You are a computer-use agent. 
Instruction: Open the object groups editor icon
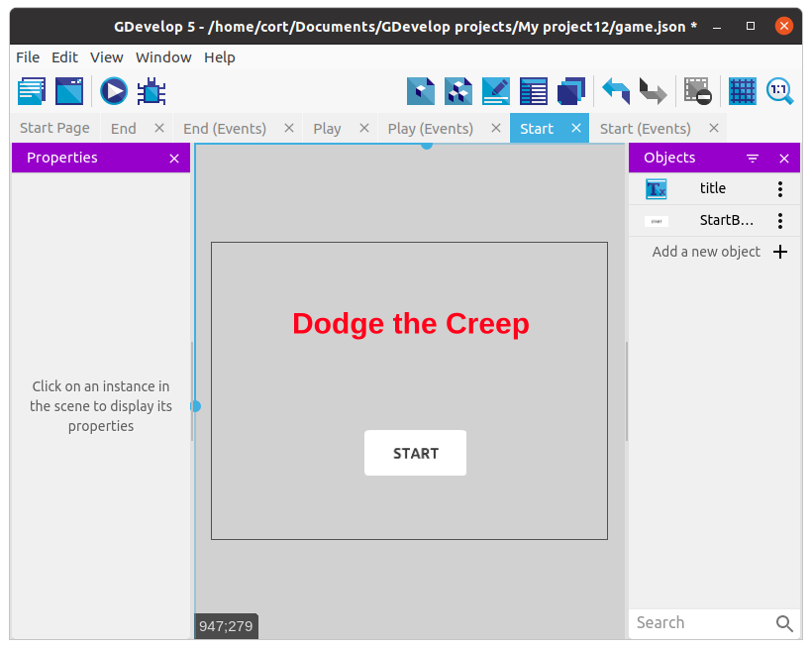click(458, 91)
